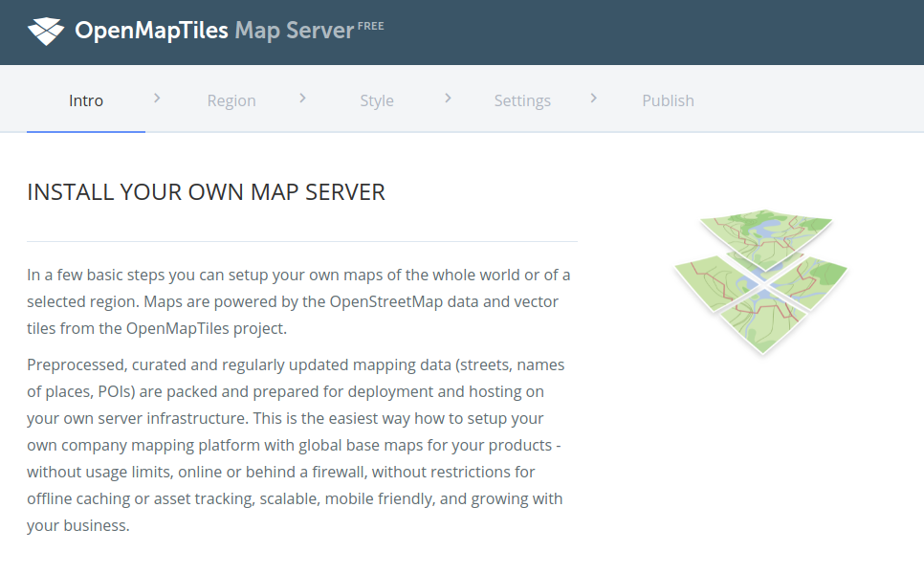Select the Intro step tab
924x574 pixels.
[x=86, y=100]
